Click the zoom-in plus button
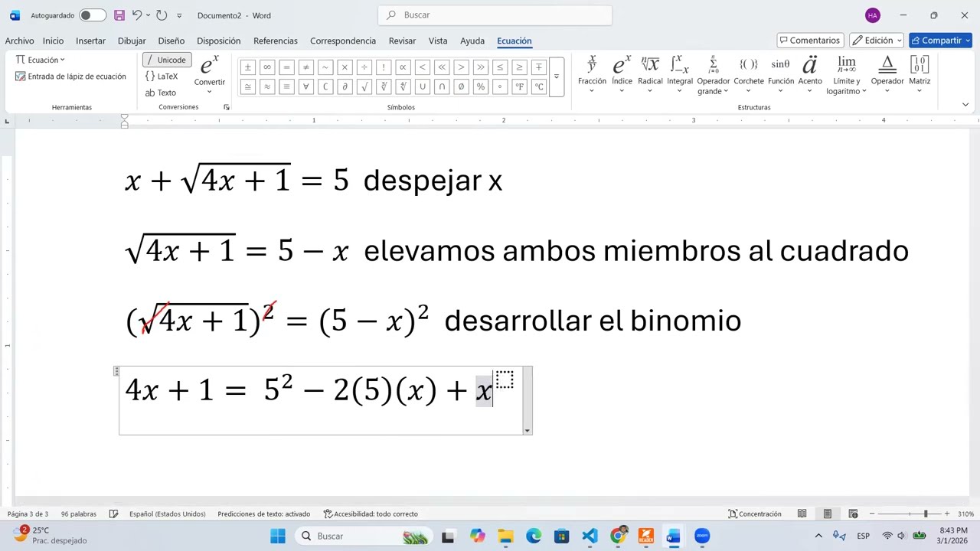Screen dimensions: 980x551 [x=947, y=514]
